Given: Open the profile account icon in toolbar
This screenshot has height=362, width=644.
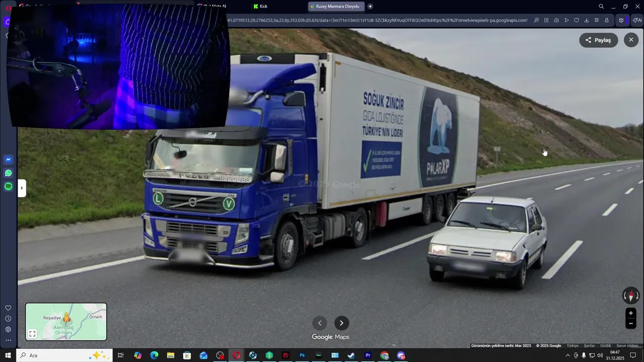Looking at the screenshot, I should pos(607,20).
